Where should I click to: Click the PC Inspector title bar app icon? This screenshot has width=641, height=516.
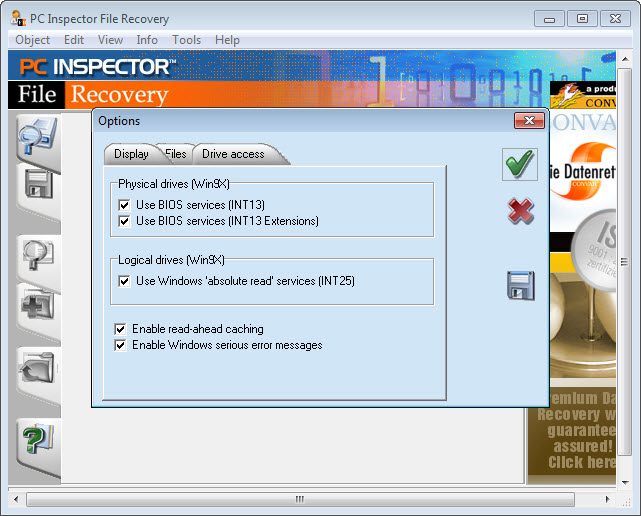tap(18, 19)
